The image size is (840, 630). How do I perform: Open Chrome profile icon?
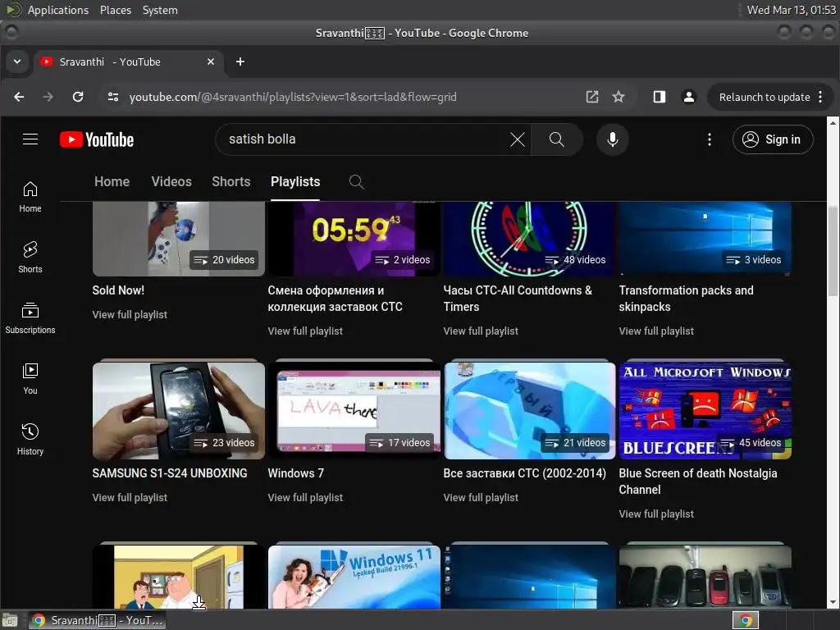689,97
